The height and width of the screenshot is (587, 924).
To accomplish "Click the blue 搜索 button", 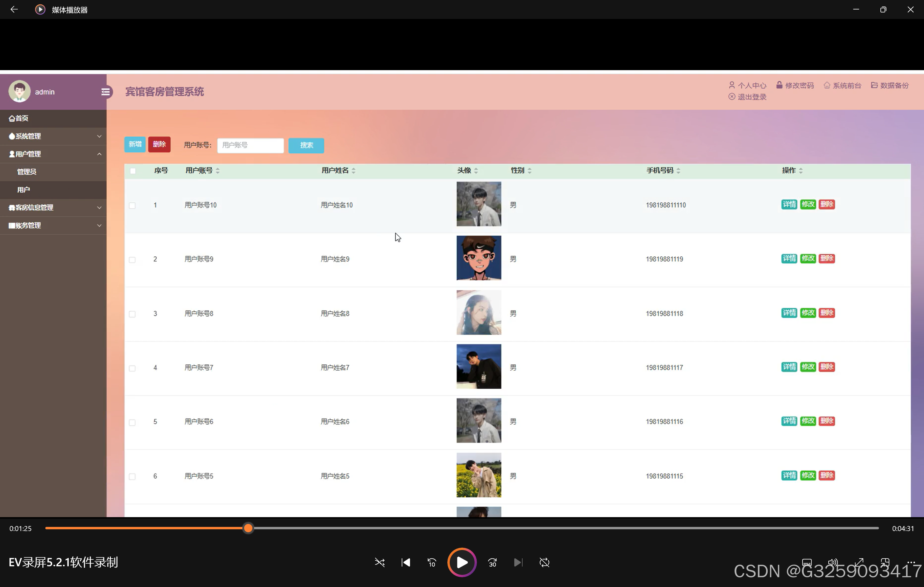I will click(306, 145).
